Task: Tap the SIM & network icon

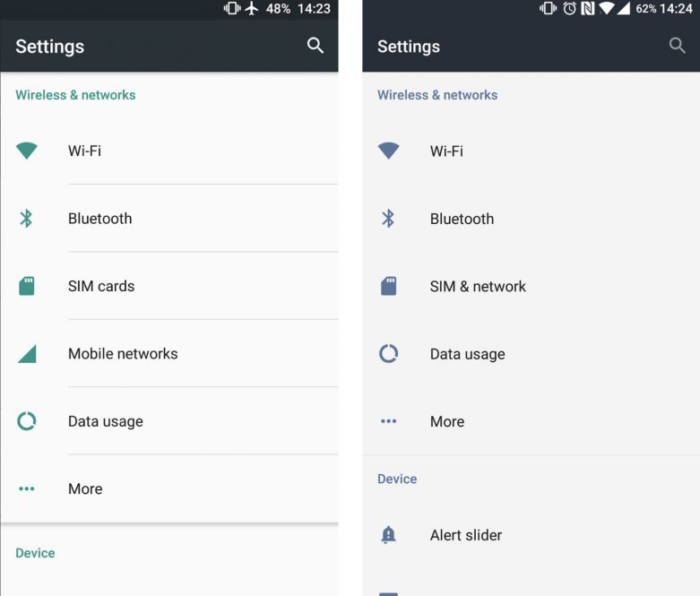Action: coord(388,286)
